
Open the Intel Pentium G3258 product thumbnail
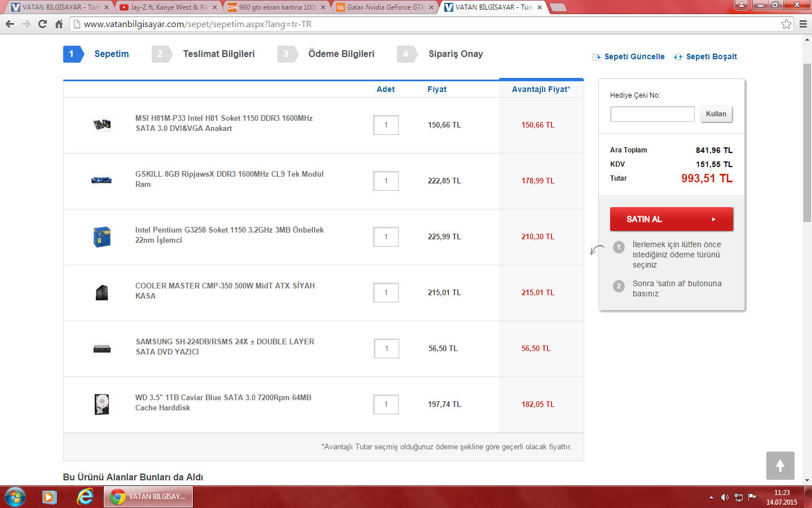tap(102, 237)
